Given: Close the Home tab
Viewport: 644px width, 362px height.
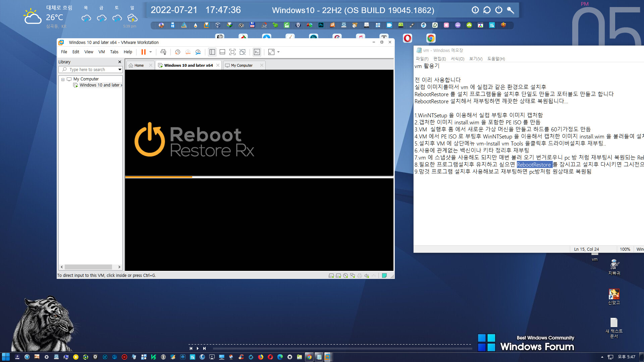Looking at the screenshot, I should pos(151,65).
